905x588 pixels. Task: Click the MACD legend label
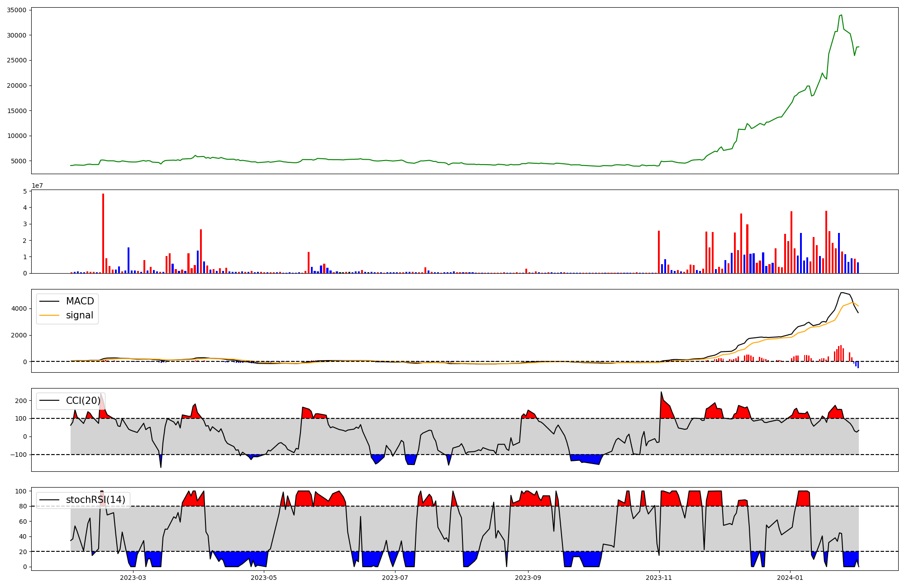pos(80,301)
